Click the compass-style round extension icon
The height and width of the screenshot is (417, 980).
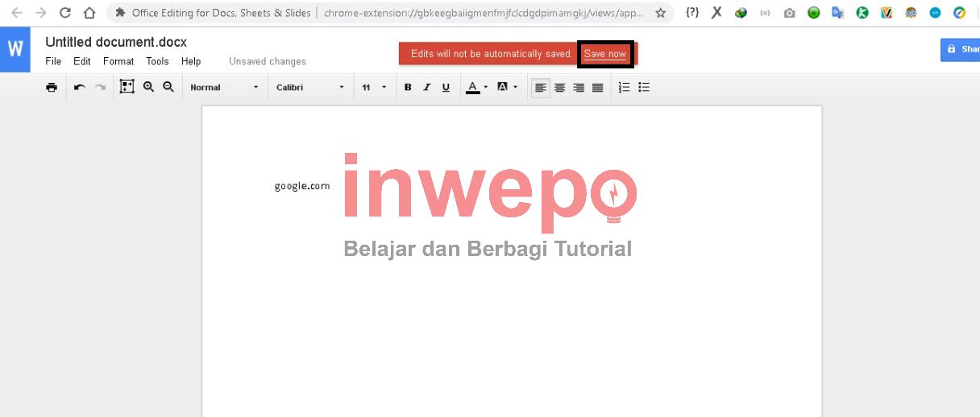click(959, 13)
